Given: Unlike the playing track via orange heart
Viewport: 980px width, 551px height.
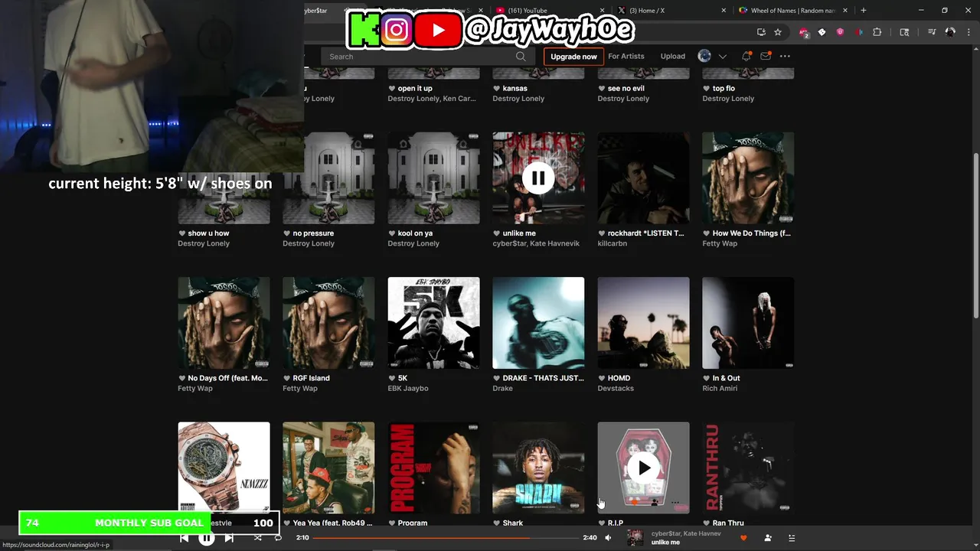Looking at the screenshot, I should point(743,538).
